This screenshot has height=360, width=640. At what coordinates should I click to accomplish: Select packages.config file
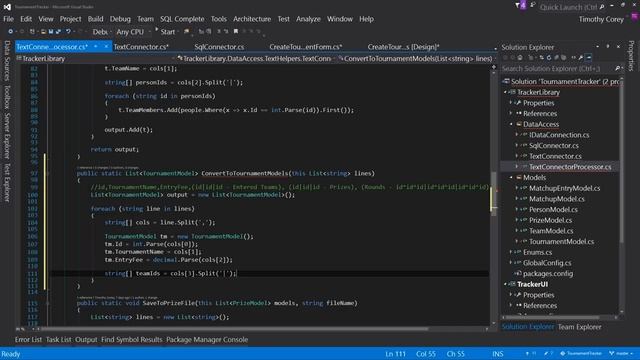548,273
